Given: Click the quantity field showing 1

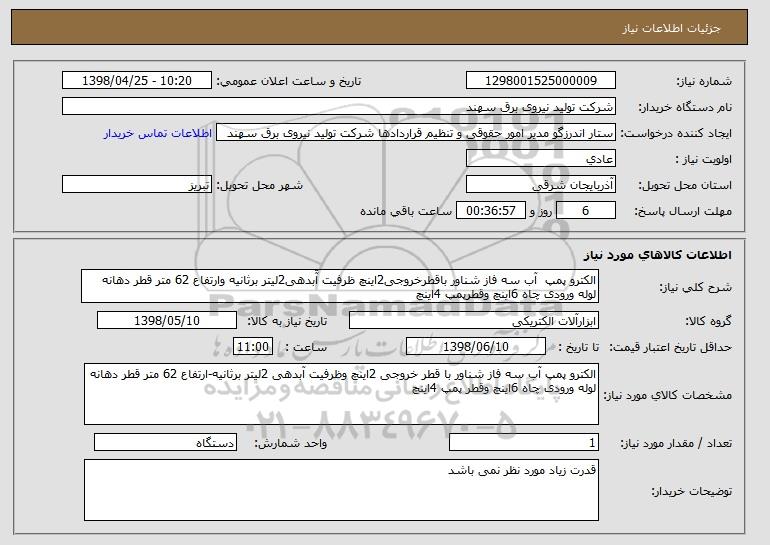Looking at the screenshot, I should (x=524, y=443).
